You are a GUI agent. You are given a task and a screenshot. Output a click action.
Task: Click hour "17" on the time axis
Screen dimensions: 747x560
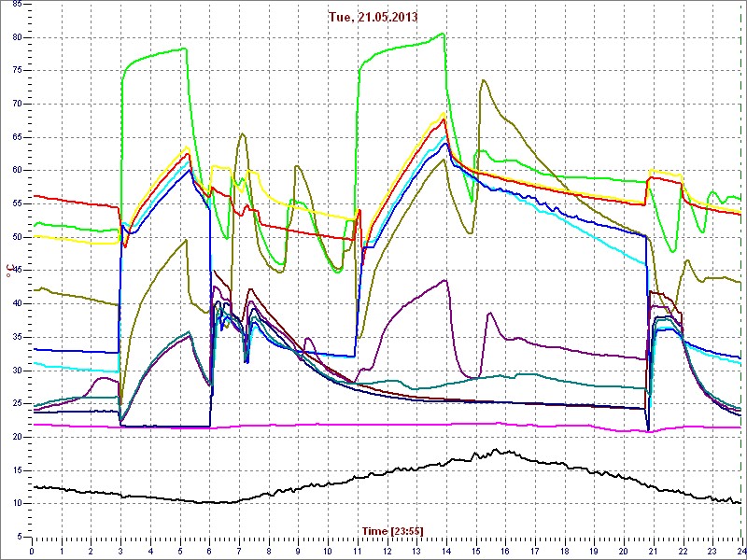tap(534, 551)
